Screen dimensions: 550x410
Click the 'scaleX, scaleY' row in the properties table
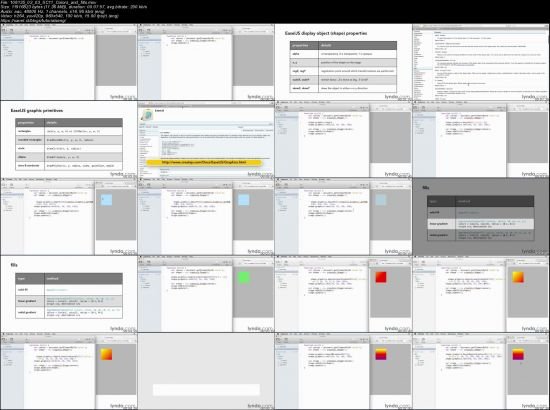coord(343,80)
